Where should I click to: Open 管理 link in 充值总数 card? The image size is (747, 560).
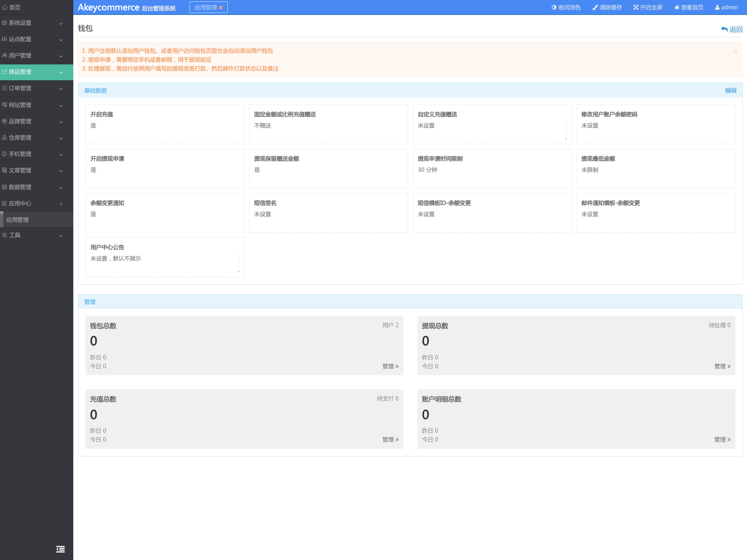click(x=390, y=440)
